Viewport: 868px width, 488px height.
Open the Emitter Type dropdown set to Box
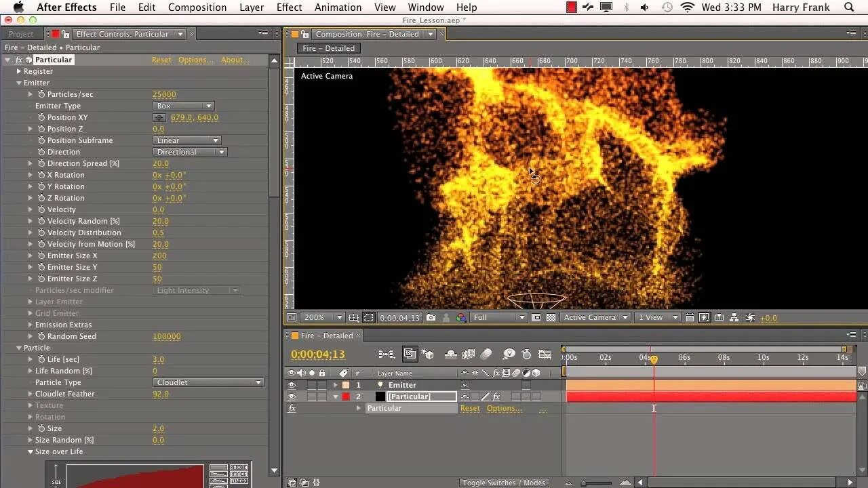click(184, 106)
